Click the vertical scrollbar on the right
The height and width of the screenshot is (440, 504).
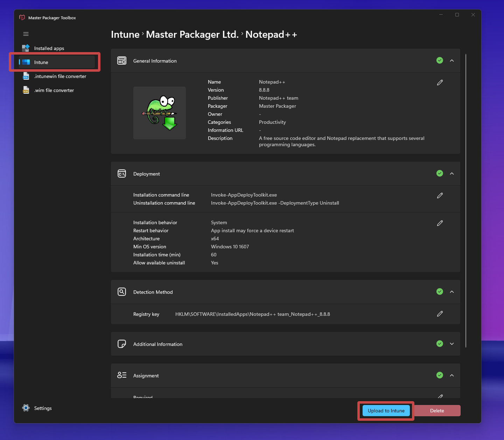click(x=466, y=201)
